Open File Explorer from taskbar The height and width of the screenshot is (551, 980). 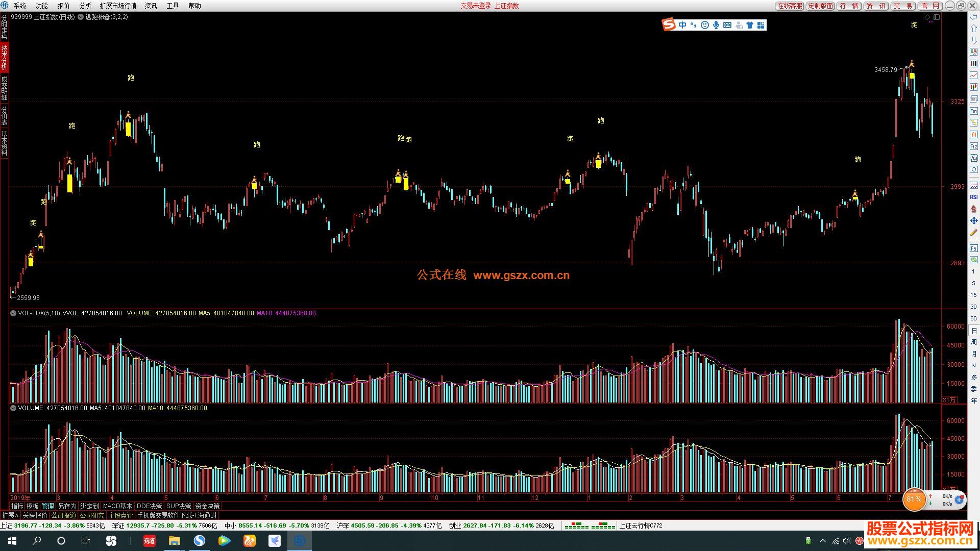click(174, 541)
